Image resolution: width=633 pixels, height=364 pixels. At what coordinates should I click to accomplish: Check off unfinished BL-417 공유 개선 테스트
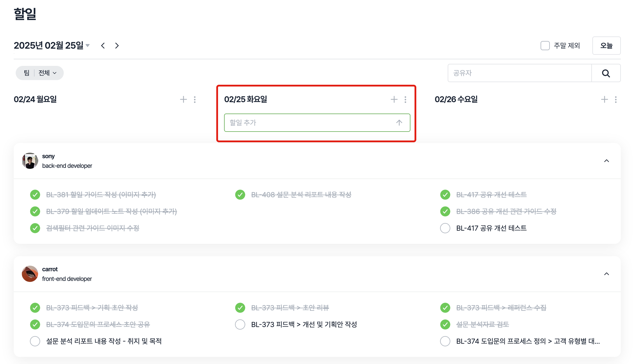[x=445, y=228]
